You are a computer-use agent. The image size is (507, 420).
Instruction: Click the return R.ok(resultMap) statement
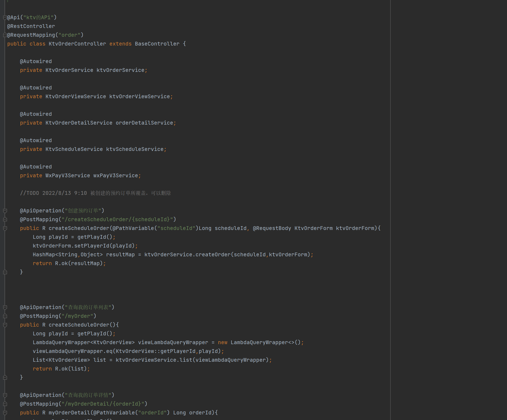(x=69, y=263)
